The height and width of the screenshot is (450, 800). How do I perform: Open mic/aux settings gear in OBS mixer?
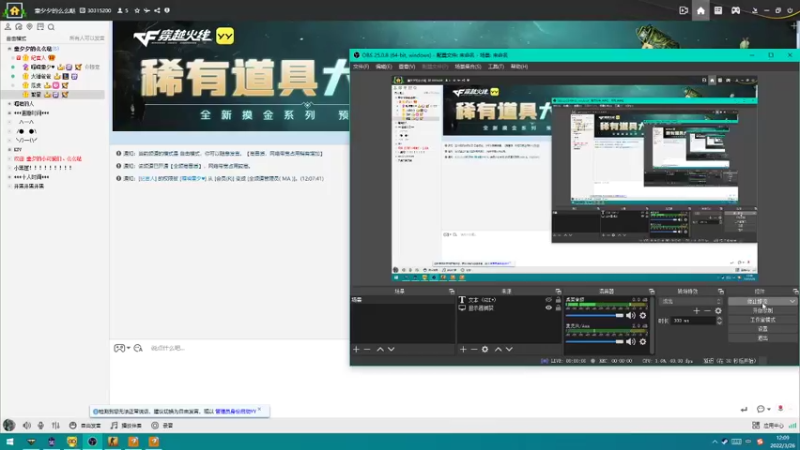tap(643, 341)
